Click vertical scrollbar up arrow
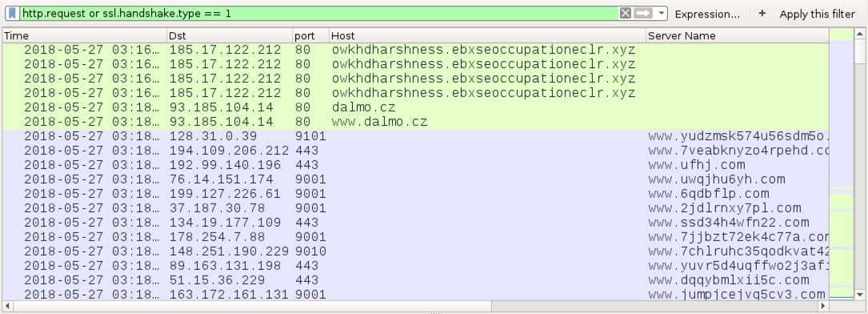868x314 pixels. pyautogui.click(x=860, y=34)
